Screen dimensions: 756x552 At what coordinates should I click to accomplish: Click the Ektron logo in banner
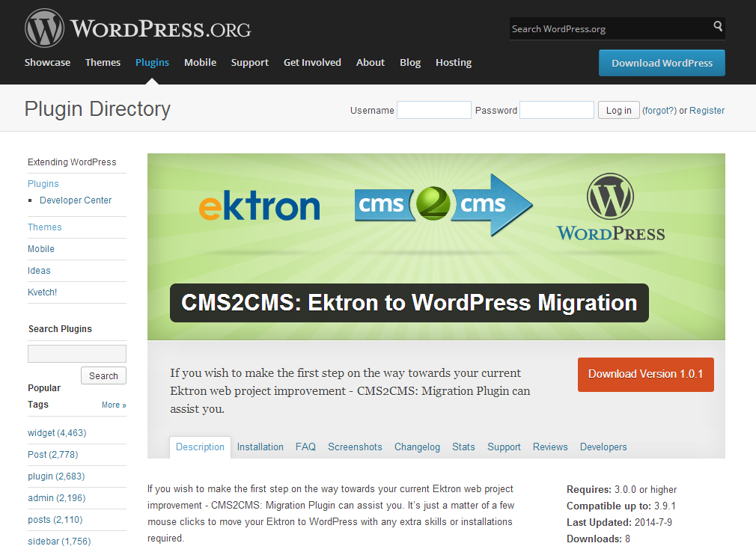pos(260,206)
